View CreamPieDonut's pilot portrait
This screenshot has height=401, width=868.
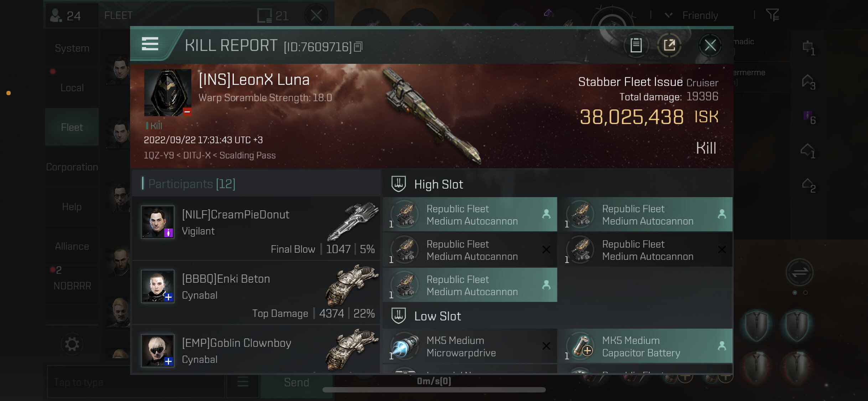tap(157, 222)
